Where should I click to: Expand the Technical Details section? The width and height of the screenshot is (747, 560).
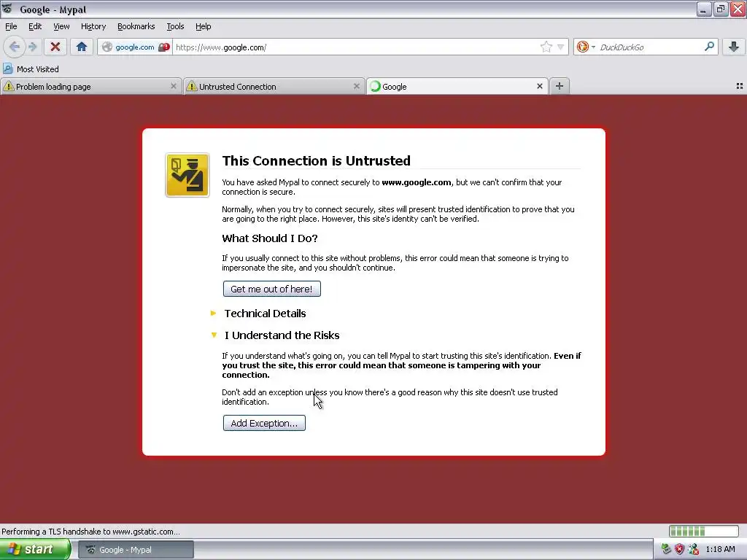pyautogui.click(x=265, y=314)
